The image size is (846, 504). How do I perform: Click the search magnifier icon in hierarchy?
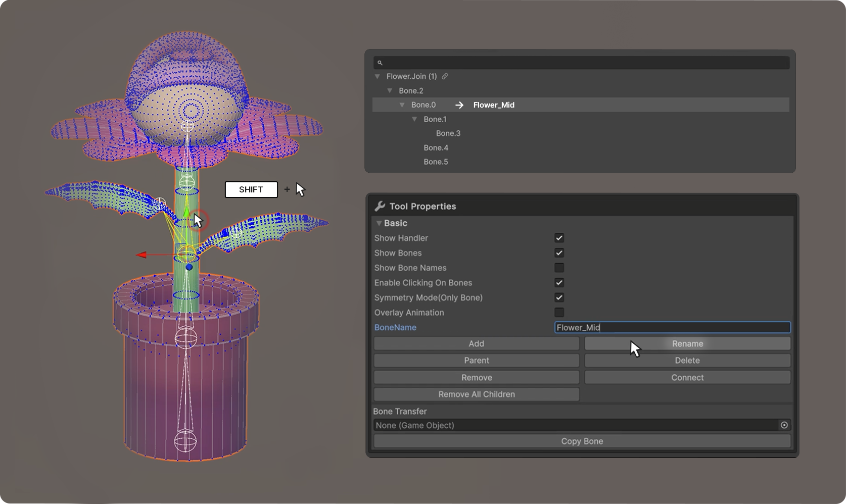click(x=380, y=63)
